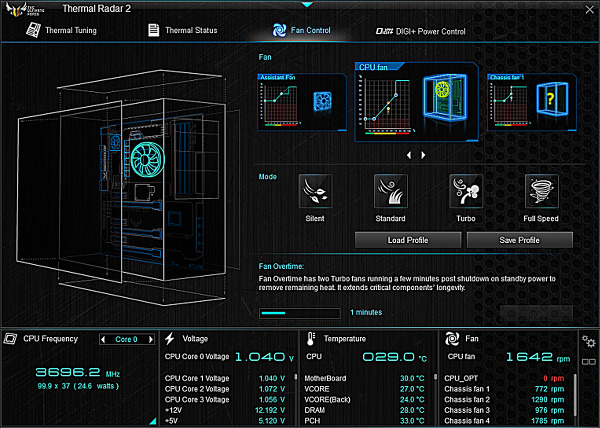Click the DIGI+ logo icon
This screenshot has height=428, width=600.
coord(384,31)
